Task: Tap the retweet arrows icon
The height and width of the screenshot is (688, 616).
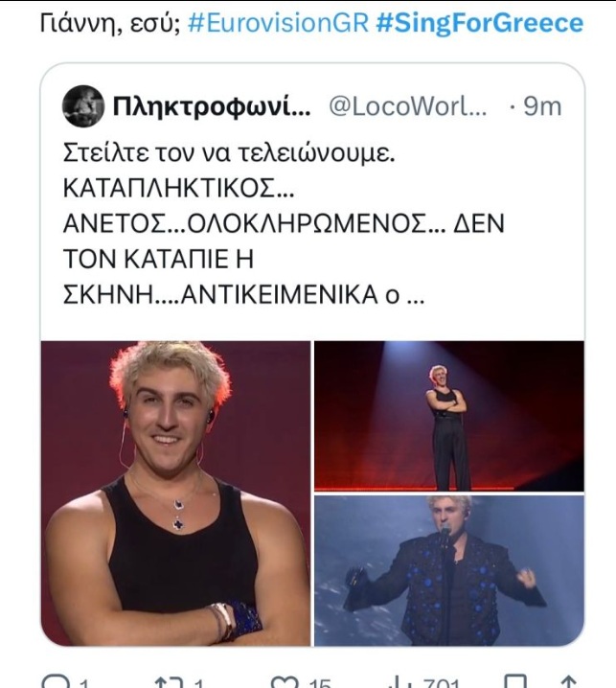Action: pyautogui.click(x=169, y=683)
